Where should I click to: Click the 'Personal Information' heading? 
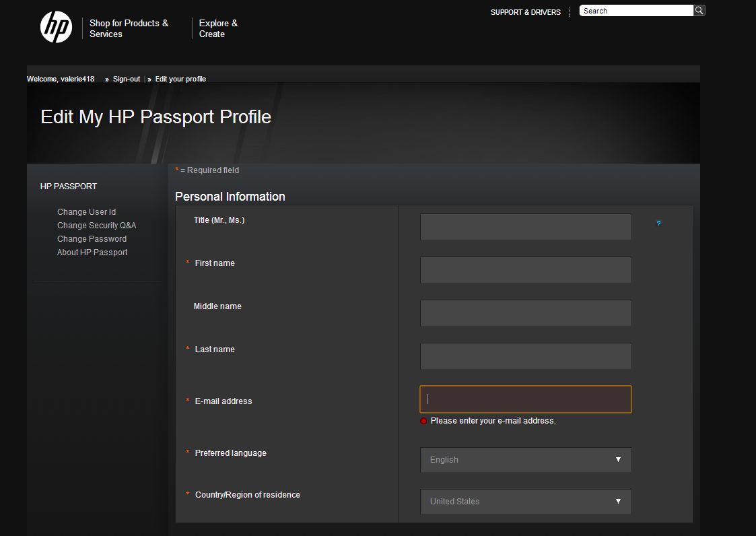[x=230, y=197]
